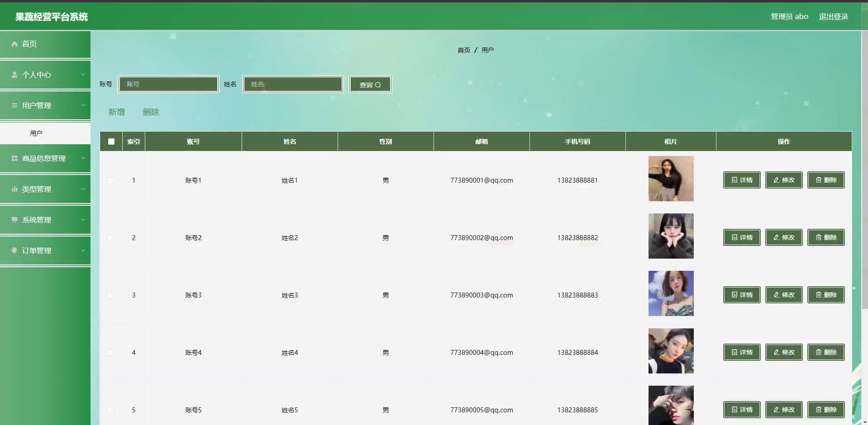The height and width of the screenshot is (425, 868).
Task: Open the 订单管理 menu label
Action: point(37,250)
